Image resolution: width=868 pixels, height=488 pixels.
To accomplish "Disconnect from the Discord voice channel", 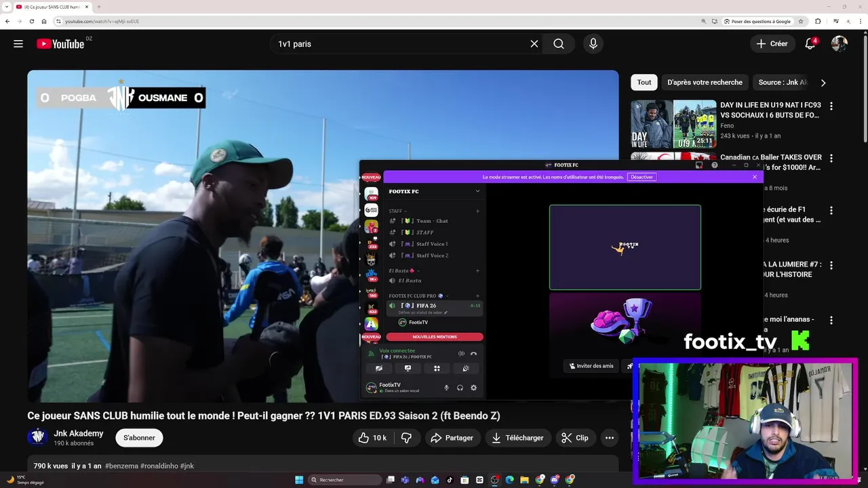I will (x=473, y=354).
